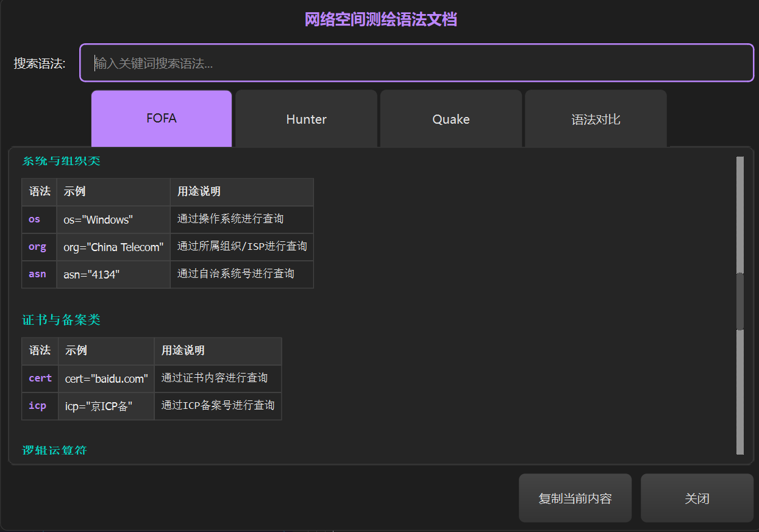This screenshot has width=759, height=532.
Task: Click scrollbar track below the thumb
Action: (740, 396)
